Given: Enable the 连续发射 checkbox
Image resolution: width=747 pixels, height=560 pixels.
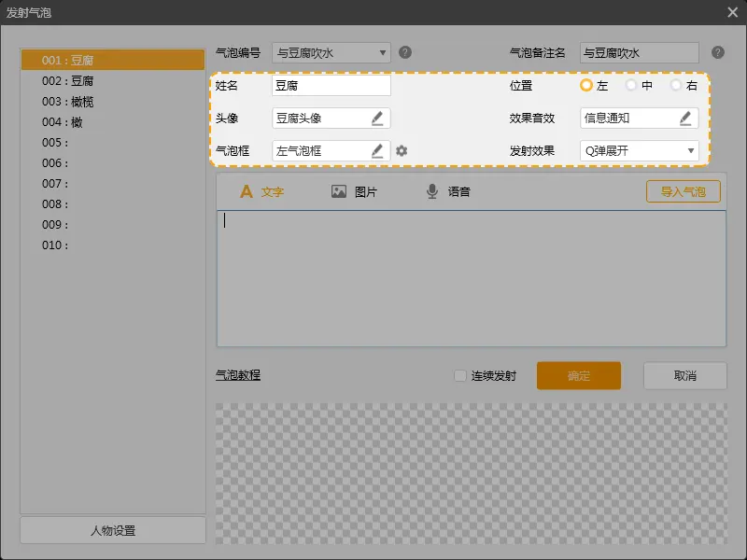Looking at the screenshot, I should coord(459,376).
